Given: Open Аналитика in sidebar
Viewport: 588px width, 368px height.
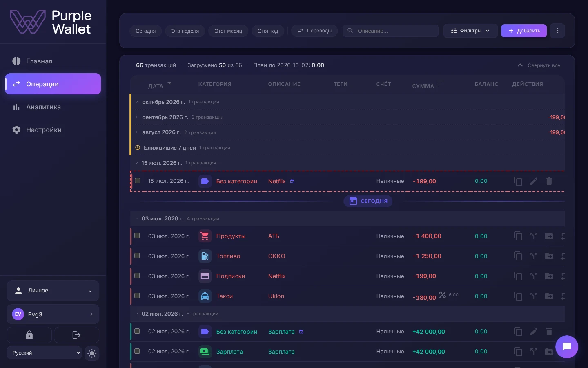Looking at the screenshot, I should point(53,107).
